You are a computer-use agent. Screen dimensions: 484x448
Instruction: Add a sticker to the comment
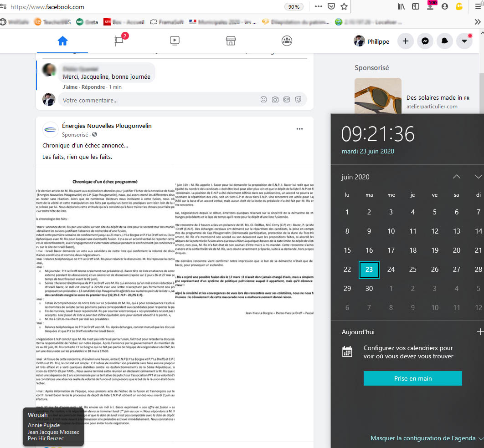click(298, 100)
